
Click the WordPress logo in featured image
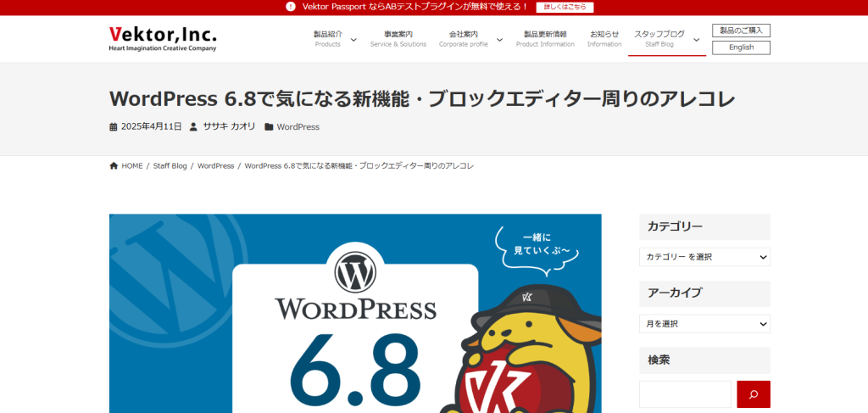354,273
